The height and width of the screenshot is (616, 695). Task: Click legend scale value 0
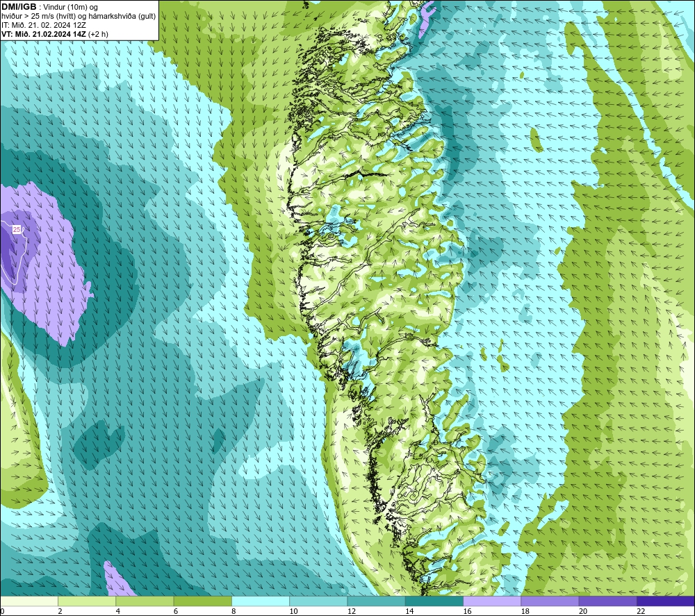coord(2,612)
